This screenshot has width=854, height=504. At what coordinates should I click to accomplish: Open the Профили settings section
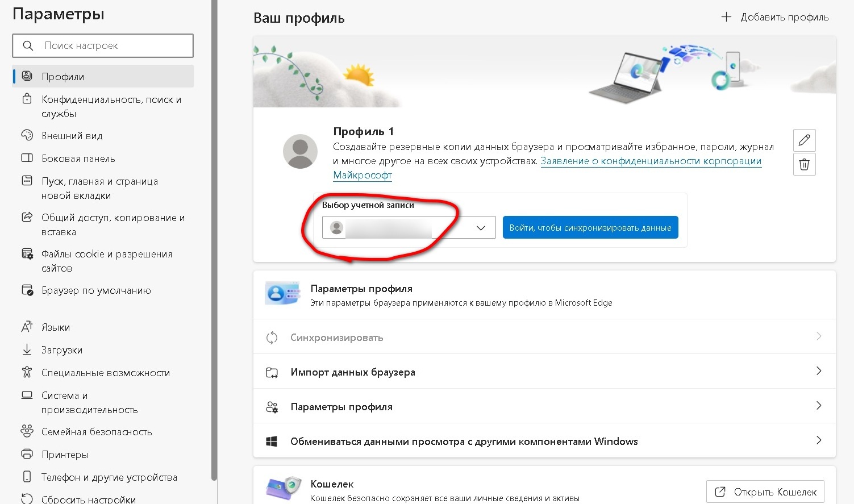coord(103,76)
